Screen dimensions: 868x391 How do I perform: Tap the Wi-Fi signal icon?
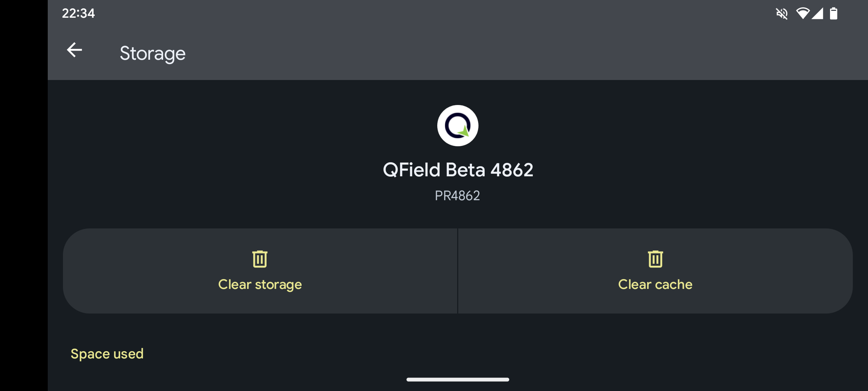click(803, 13)
